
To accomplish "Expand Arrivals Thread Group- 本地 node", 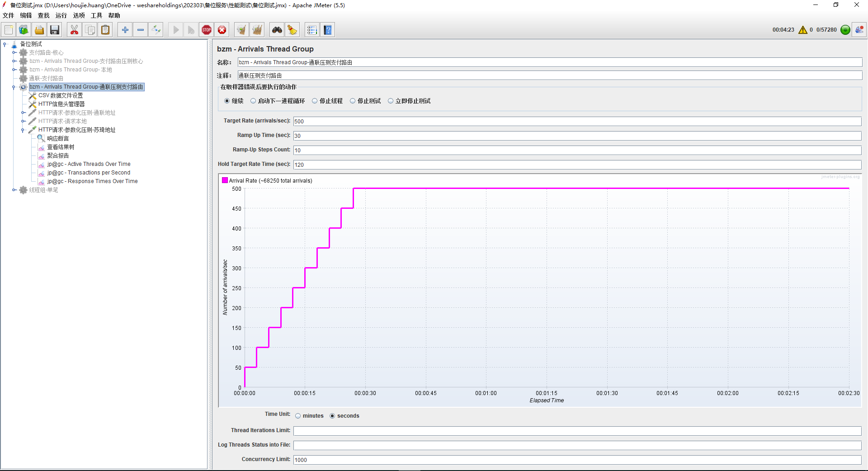I will [x=14, y=70].
